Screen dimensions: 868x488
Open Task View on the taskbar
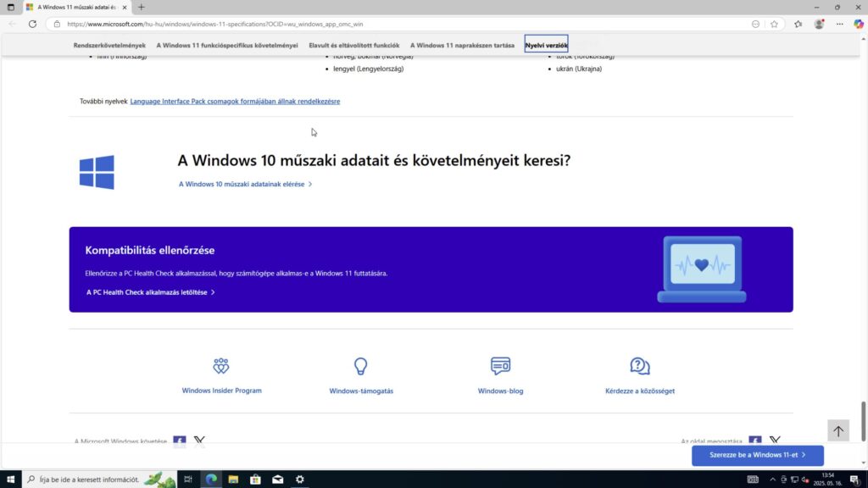click(x=188, y=480)
